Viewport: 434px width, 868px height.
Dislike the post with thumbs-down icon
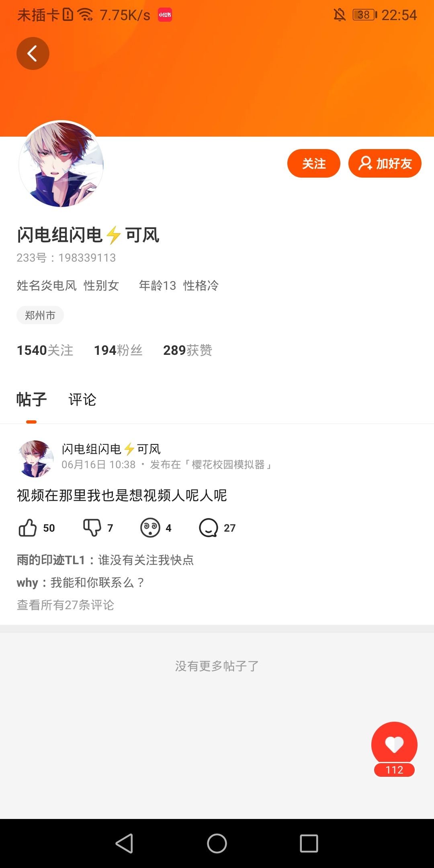click(x=92, y=528)
